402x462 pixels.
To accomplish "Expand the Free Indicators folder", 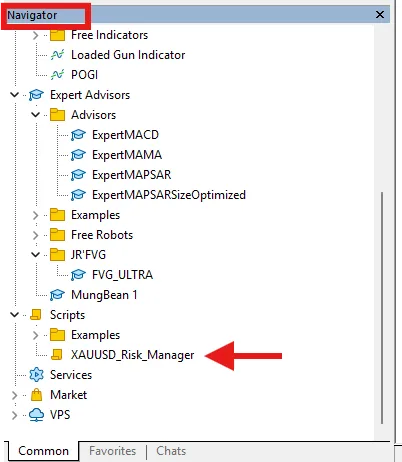I will [x=35, y=35].
